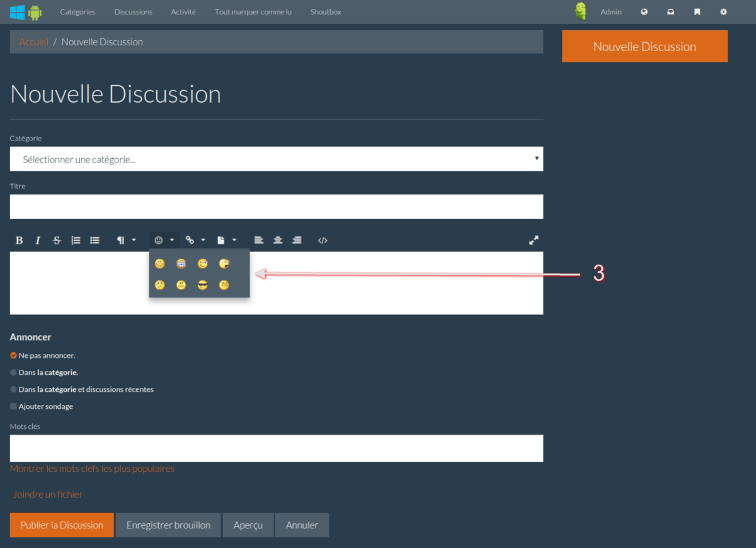
Task: Apply italic formatting
Action: pyautogui.click(x=38, y=240)
